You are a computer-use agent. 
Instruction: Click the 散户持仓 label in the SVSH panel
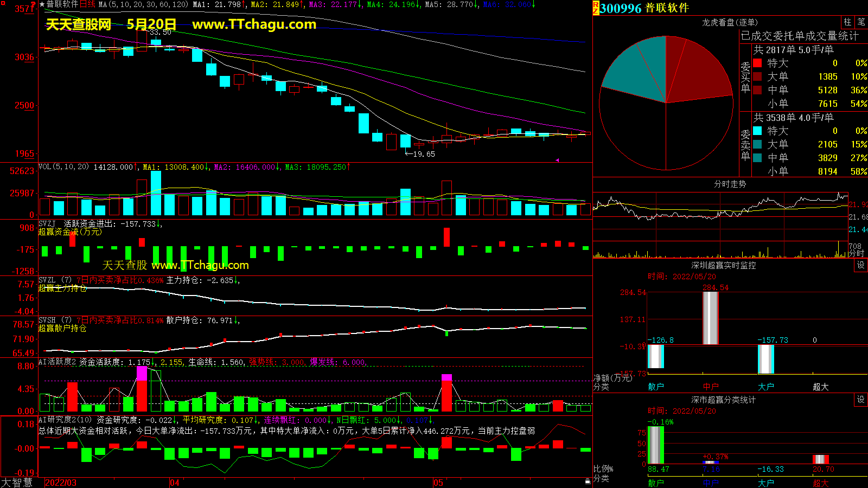[184, 320]
